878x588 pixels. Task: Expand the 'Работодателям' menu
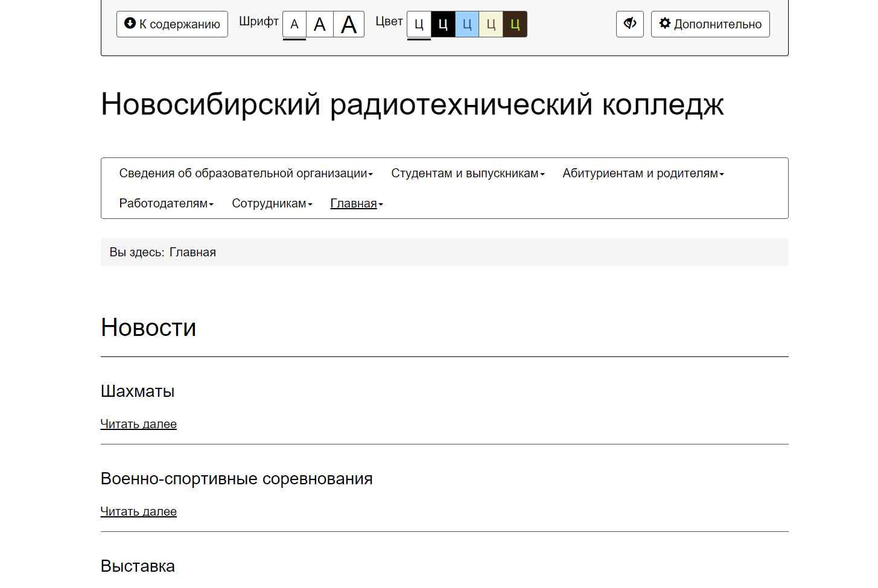[x=167, y=203]
